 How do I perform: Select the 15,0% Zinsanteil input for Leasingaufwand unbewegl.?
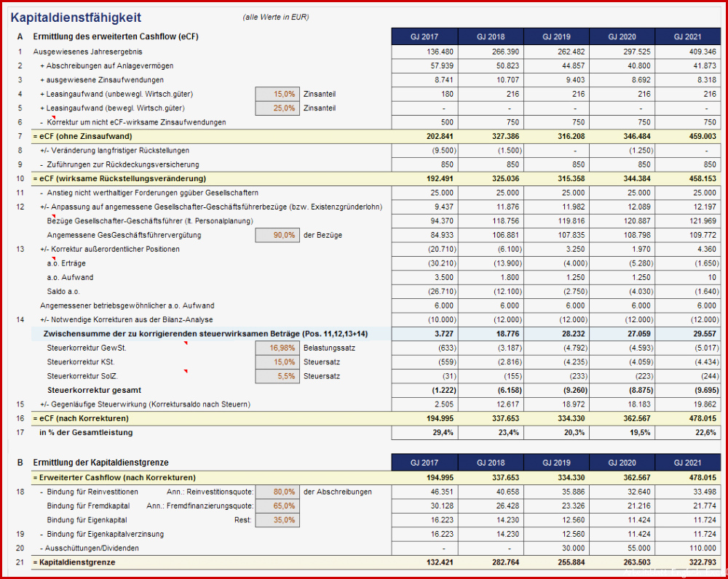pos(277,94)
